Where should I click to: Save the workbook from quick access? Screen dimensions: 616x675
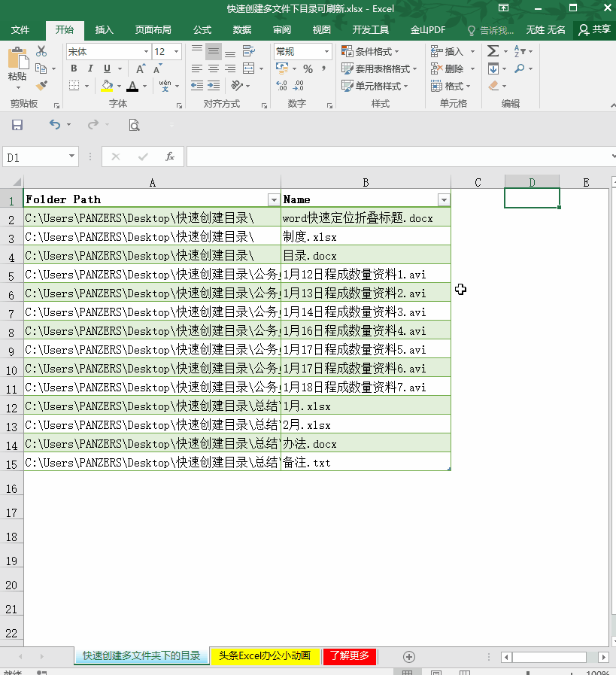click(x=17, y=125)
